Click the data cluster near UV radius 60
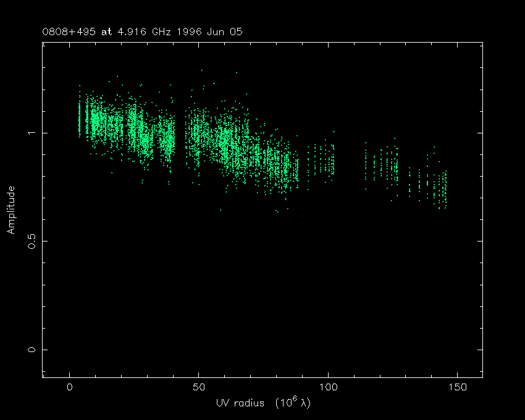 click(x=225, y=145)
